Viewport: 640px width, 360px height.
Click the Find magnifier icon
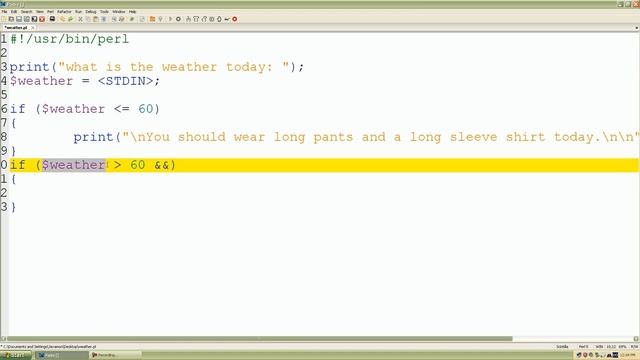click(x=114, y=19)
